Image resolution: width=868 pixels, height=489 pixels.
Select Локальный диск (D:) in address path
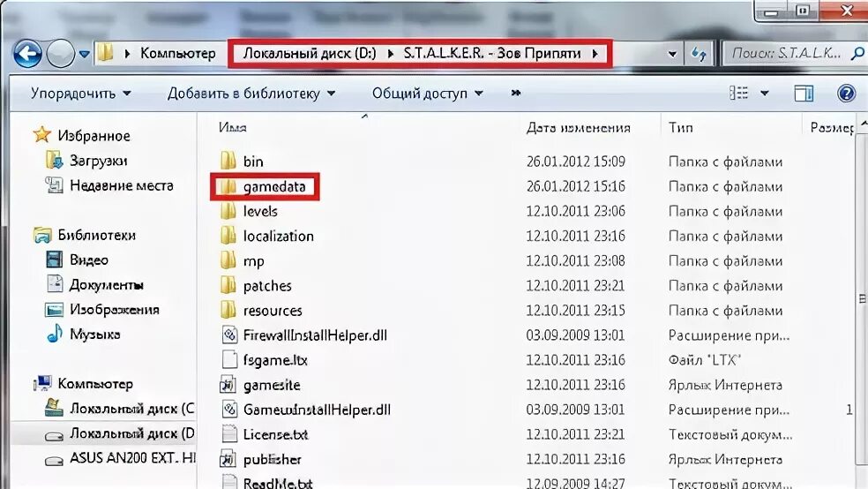pyautogui.click(x=310, y=53)
